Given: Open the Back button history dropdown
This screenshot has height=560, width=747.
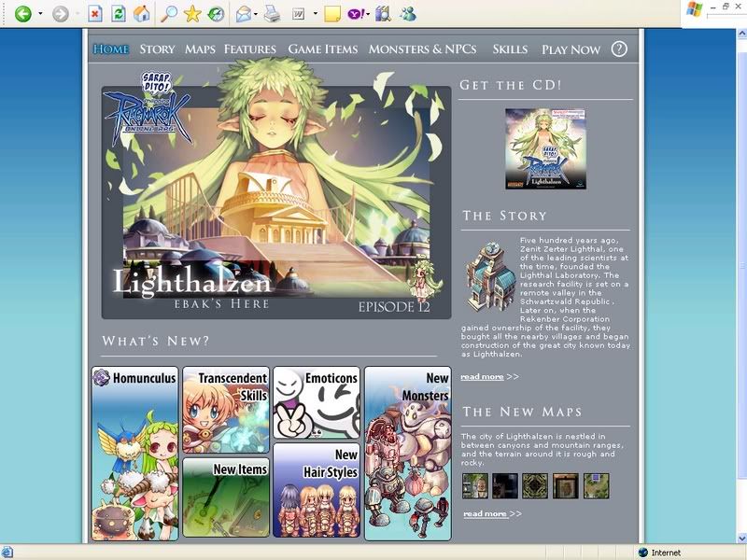Looking at the screenshot, I should [x=40, y=14].
